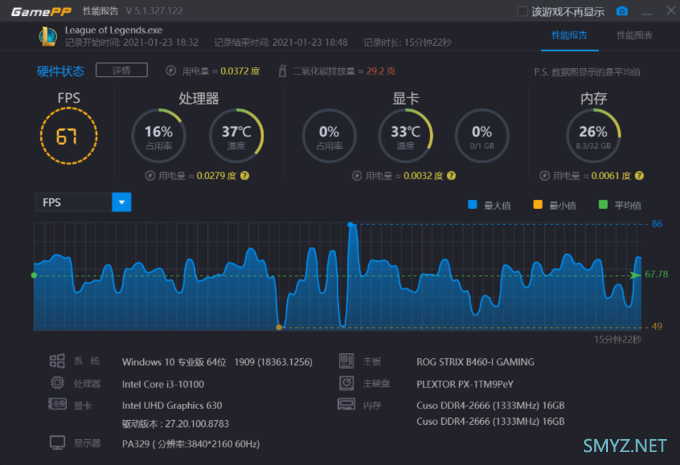Click the 记录时长 15分钟22秒 text
The width and height of the screenshot is (680, 465).
(407, 43)
